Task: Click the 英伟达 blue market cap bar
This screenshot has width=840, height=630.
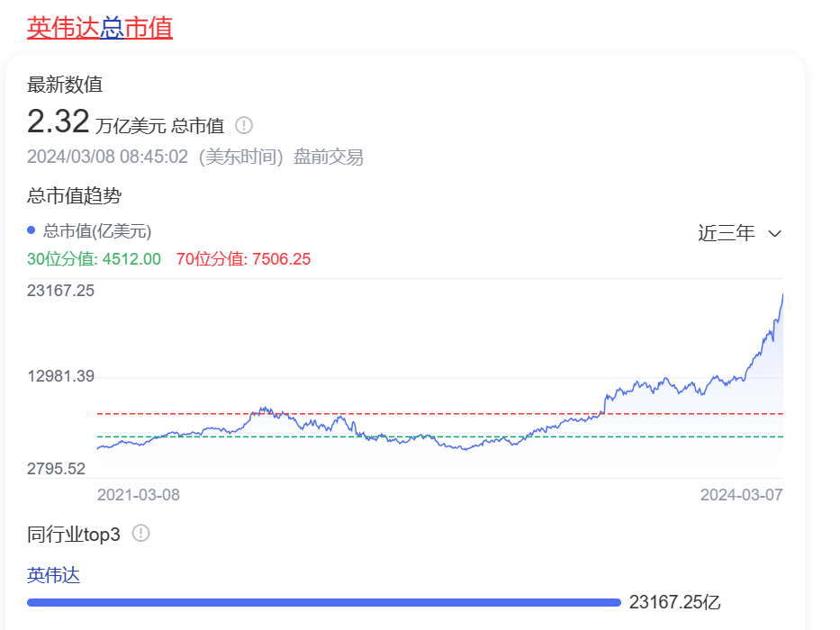Action: pyautogui.click(x=323, y=603)
